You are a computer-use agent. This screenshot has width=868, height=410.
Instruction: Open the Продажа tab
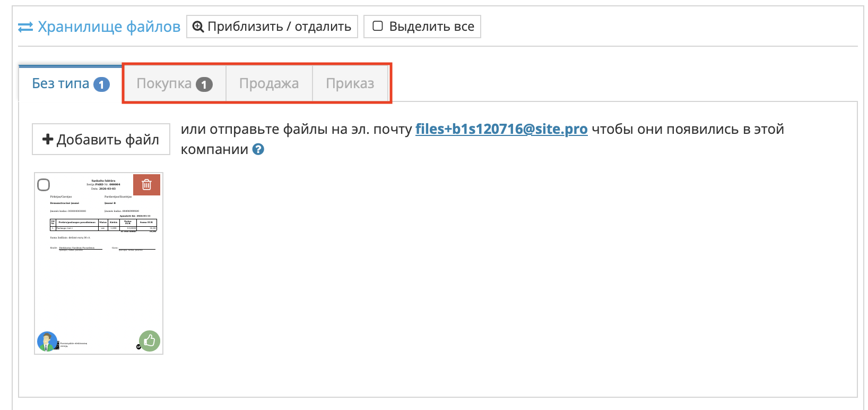click(x=269, y=84)
